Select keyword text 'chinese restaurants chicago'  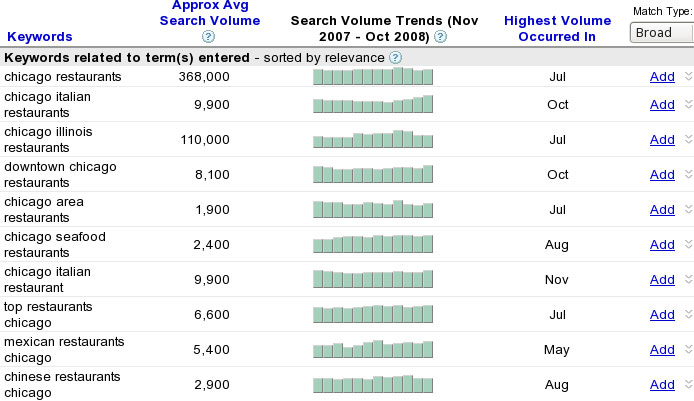(62, 384)
